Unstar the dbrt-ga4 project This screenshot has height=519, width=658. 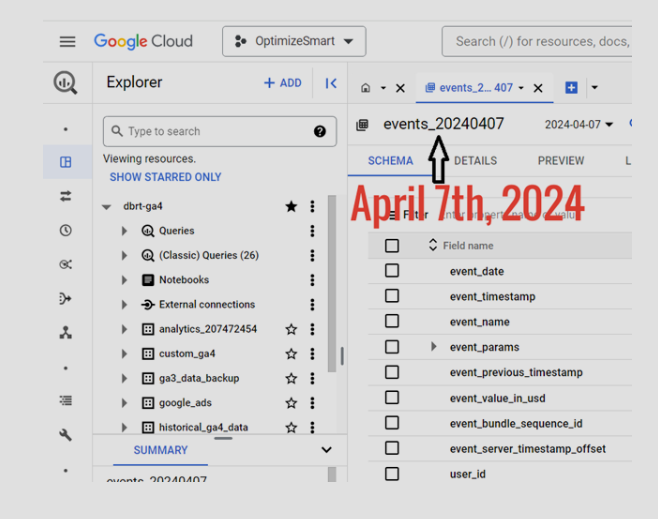pos(291,206)
